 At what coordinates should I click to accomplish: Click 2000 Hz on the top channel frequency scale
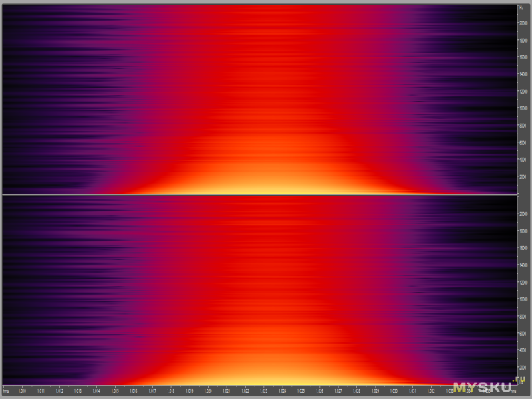point(523,176)
